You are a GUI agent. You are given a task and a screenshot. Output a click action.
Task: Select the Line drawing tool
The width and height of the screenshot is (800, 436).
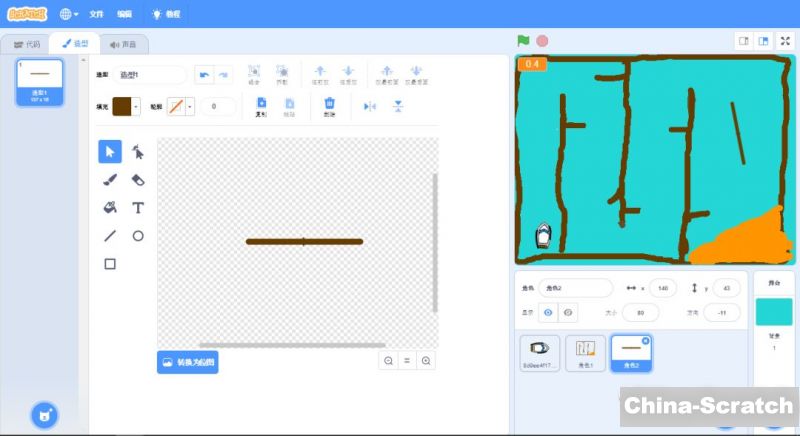click(x=110, y=236)
